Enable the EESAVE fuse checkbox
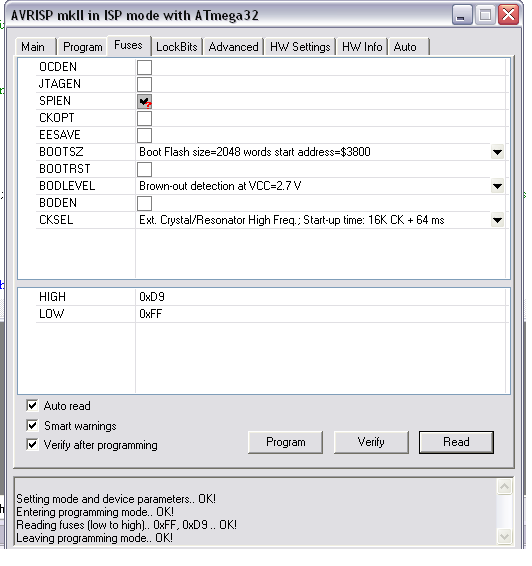This screenshot has width=532, height=566. 144,135
